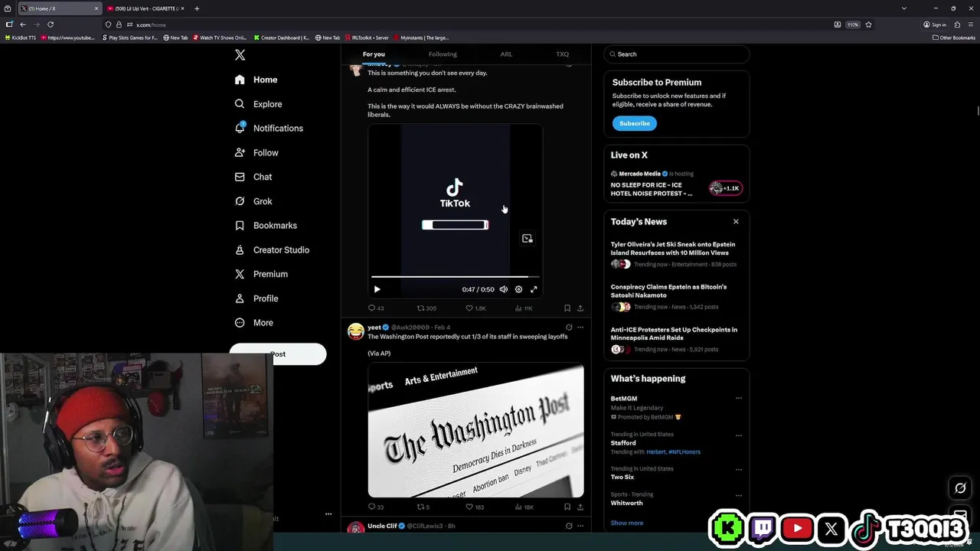Mute the video with the speaker icon
The image size is (980, 551).
[503, 289]
